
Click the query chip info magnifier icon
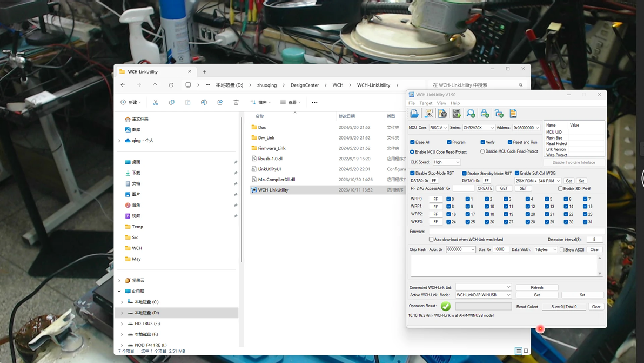tap(471, 114)
